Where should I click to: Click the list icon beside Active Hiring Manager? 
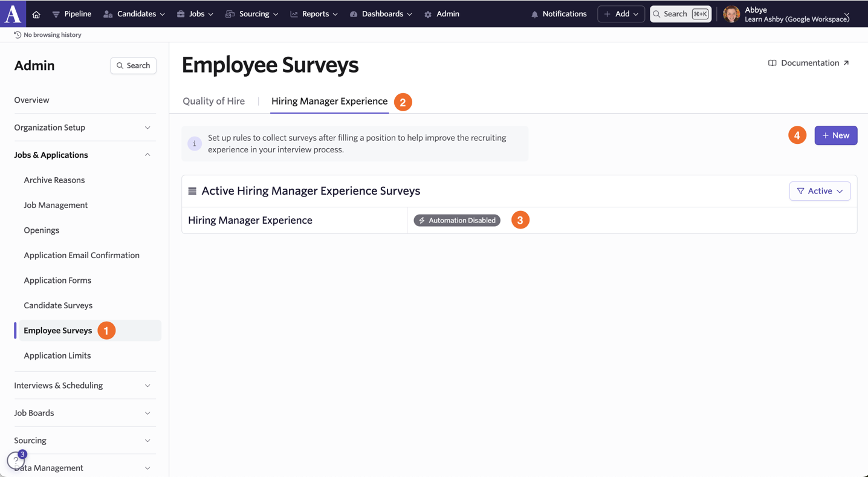192,191
